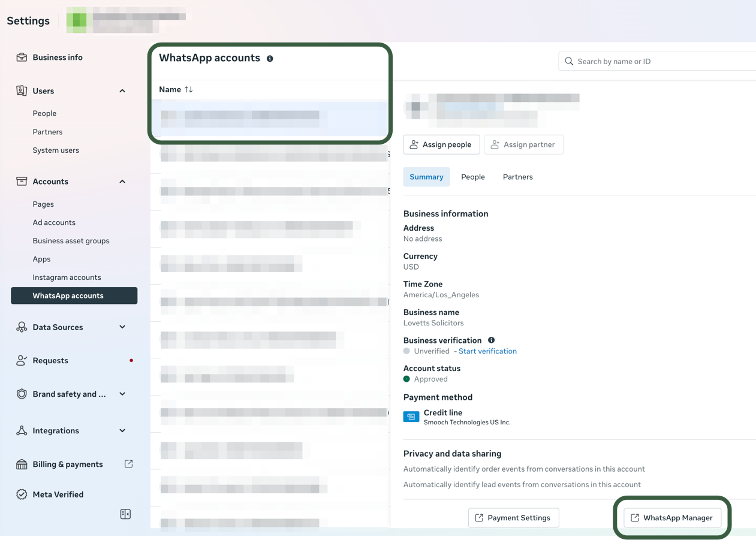Click the Search by name or ID field
This screenshot has height=540, width=756.
[659, 61]
